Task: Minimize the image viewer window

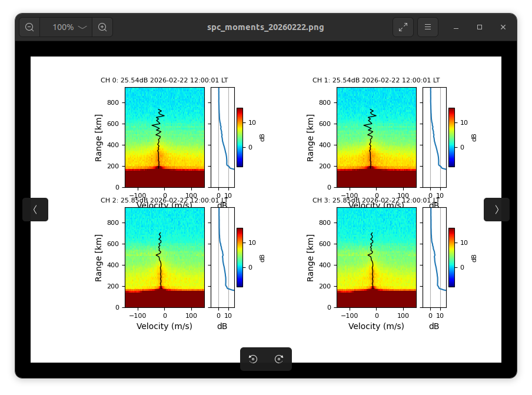Action: (x=456, y=27)
